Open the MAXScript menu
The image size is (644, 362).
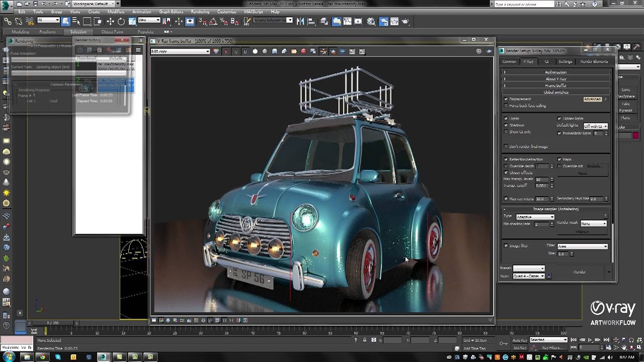pos(254,12)
